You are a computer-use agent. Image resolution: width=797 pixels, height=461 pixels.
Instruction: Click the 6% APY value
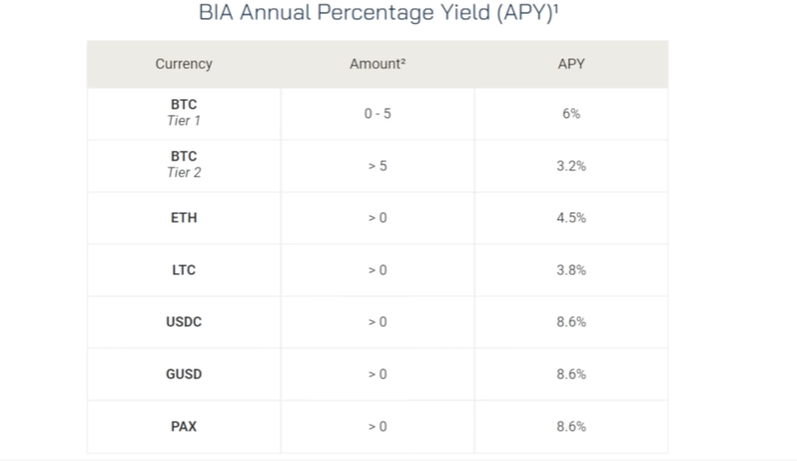pyautogui.click(x=571, y=113)
